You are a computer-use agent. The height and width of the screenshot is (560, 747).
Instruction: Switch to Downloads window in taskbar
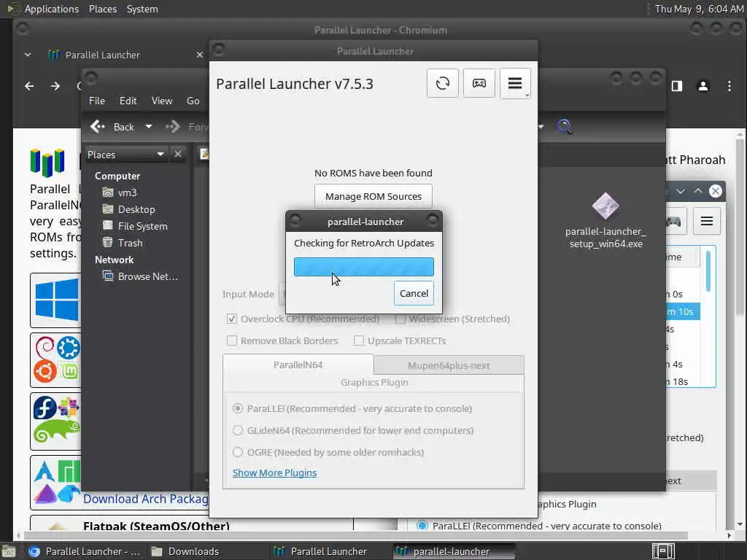(x=186, y=551)
